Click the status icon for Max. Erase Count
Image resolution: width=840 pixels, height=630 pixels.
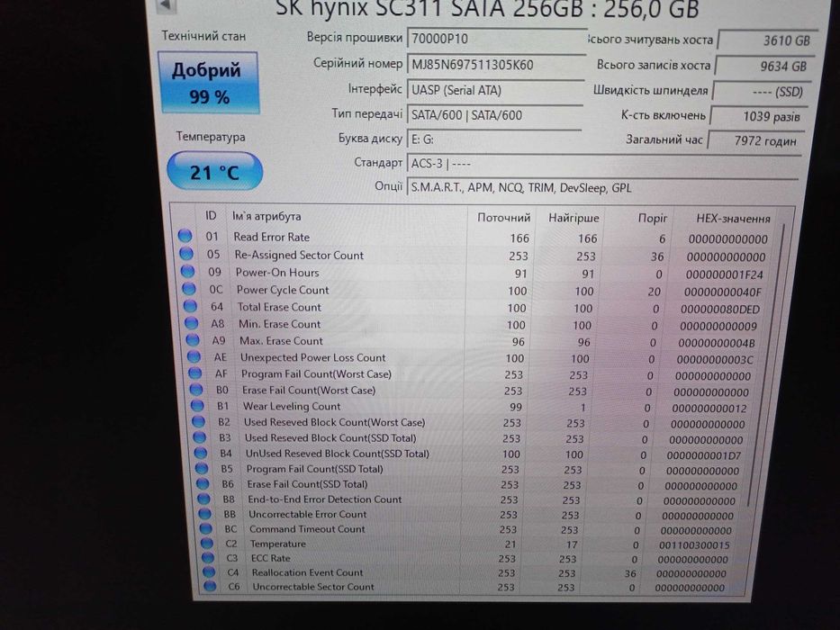(x=193, y=339)
